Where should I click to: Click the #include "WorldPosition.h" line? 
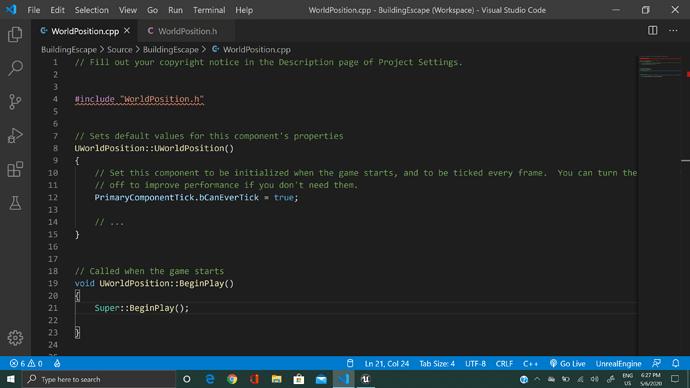(139, 99)
